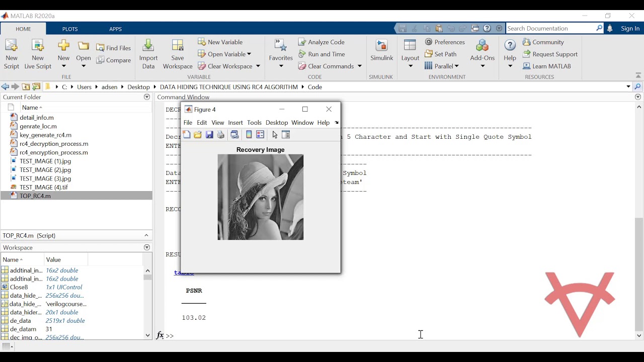
Task: Select TOP_RC4.m in Current Folder
Action: (x=76, y=196)
